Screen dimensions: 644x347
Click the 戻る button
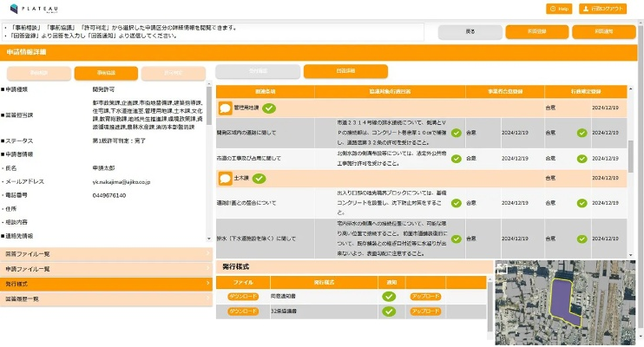470,33
